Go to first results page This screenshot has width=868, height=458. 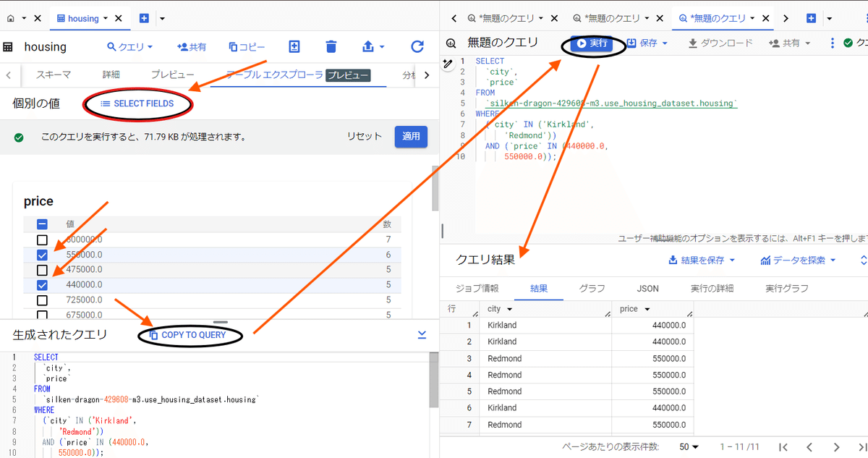[x=783, y=447]
